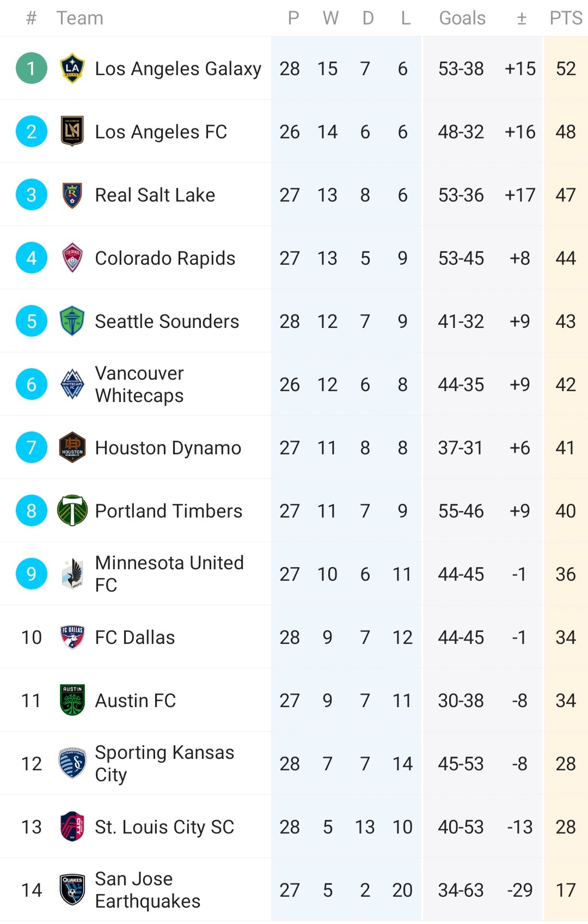
Task: Sort by the W wins column header
Action: pyautogui.click(x=330, y=18)
